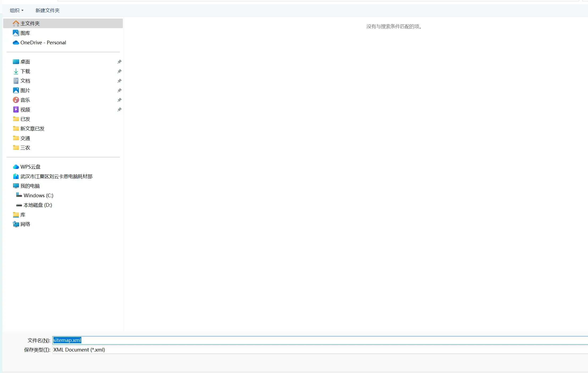Select the 网络 network icon
The height and width of the screenshot is (373, 588).
pyautogui.click(x=16, y=224)
